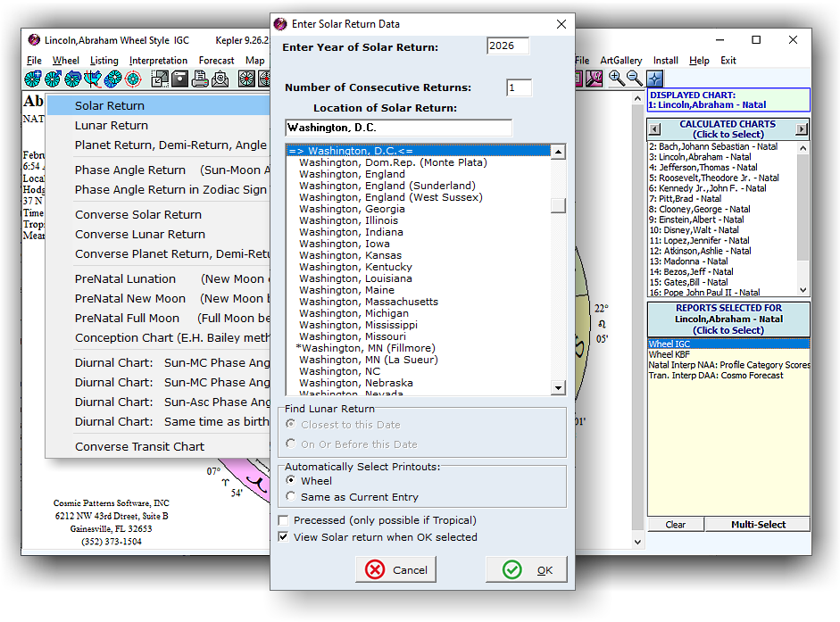Click the email envelope icon

pyautogui.click(x=220, y=79)
